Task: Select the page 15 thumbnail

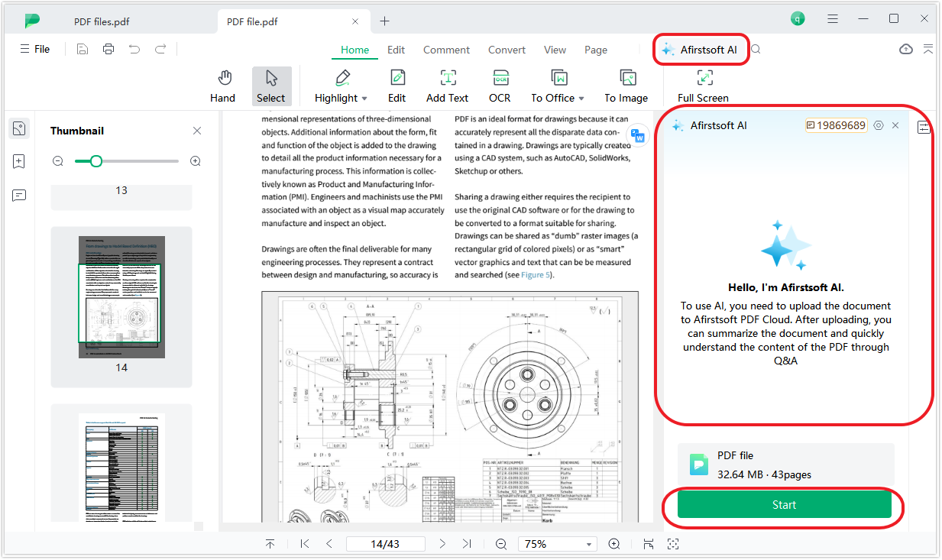Action: pyautogui.click(x=121, y=468)
